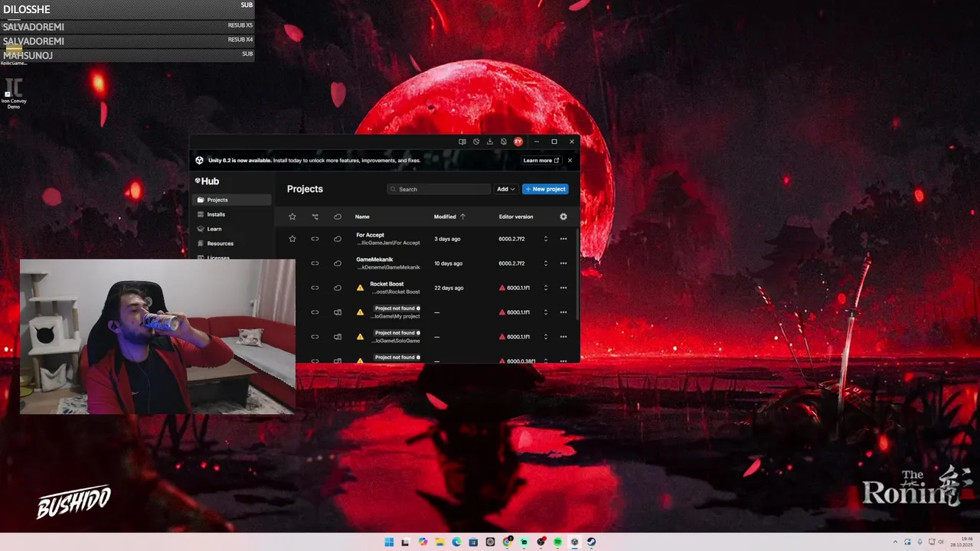The width and height of the screenshot is (980, 551).
Task: Click the link icon on For Accept row
Action: [315, 239]
